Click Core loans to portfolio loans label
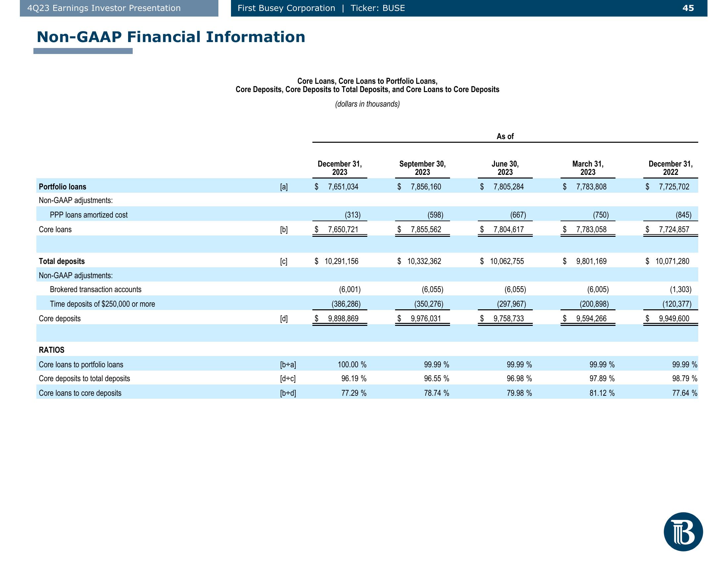 click(81, 365)
